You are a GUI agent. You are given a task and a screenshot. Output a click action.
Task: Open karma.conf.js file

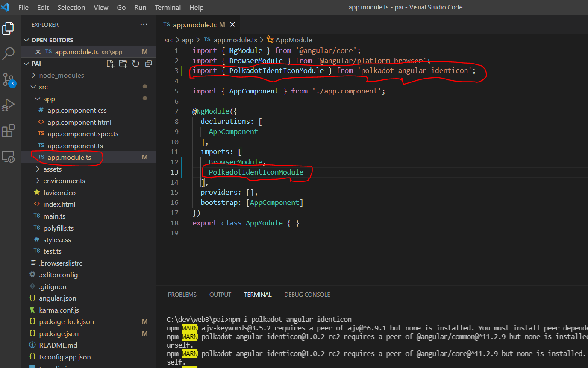(x=59, y=310)
